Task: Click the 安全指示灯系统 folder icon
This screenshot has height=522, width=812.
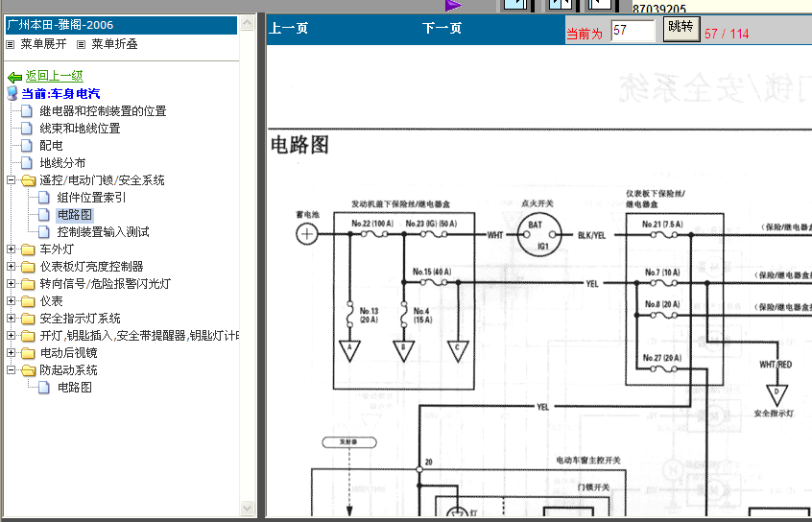Action: pyautogui.click(x=28, y=319)
